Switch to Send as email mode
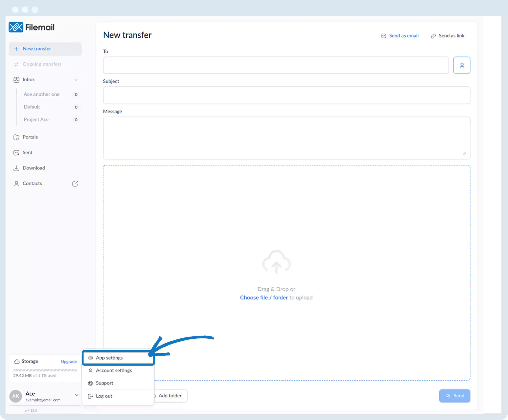This screenshot has height=420, width=508. (x=400, y=36)
